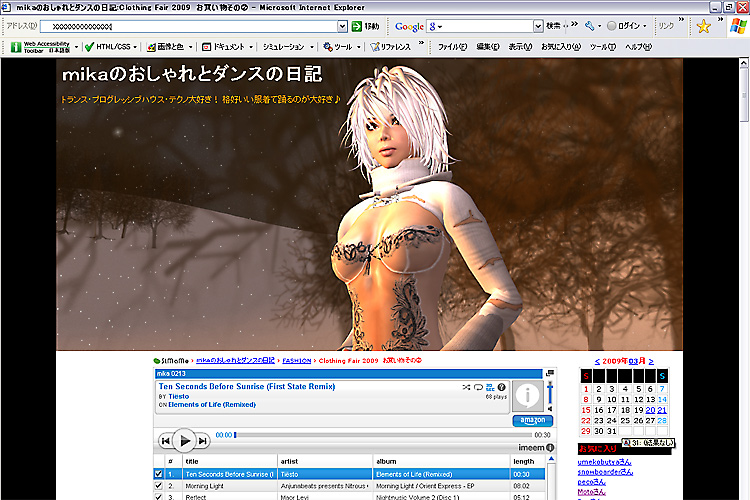The height and width of the screenshot is (500, 750).
Task: Click the Google logo on the toolbar
Action: point(409,27)
